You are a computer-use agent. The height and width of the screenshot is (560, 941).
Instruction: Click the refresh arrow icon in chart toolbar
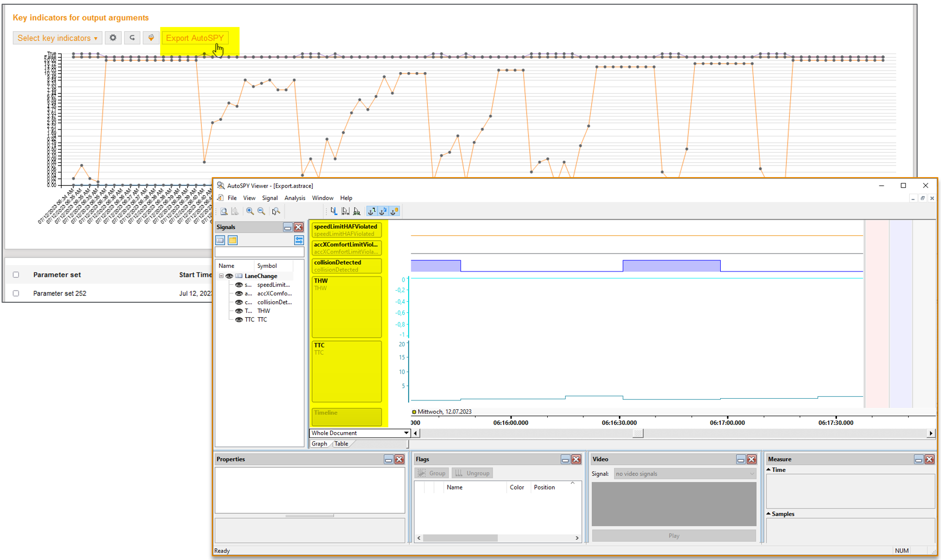tap(132, 38)
